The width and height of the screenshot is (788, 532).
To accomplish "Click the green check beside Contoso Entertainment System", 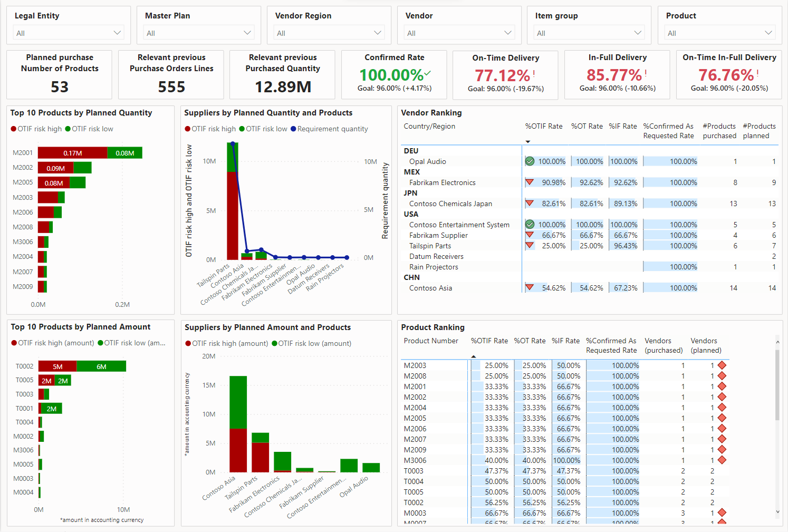I will point(530,225).
